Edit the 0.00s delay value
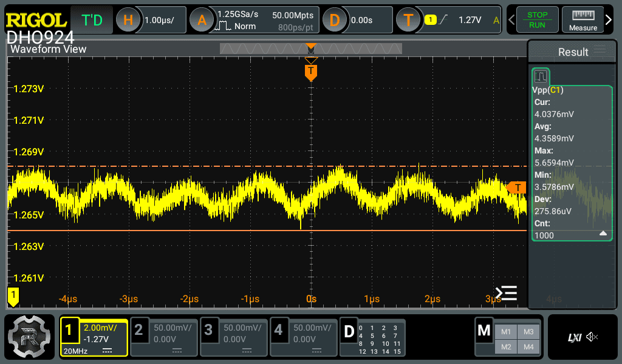622x364 pixels. 362,20
